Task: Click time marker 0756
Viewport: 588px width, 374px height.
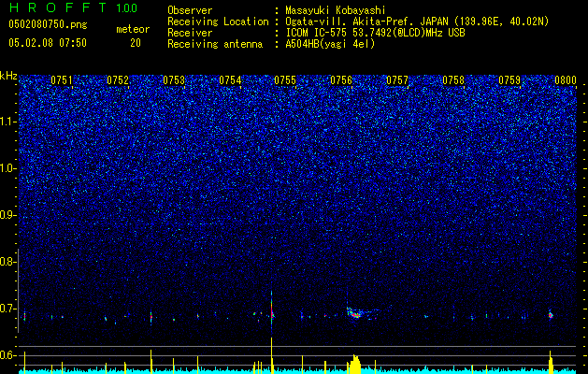Action: [x=341, y=80]
